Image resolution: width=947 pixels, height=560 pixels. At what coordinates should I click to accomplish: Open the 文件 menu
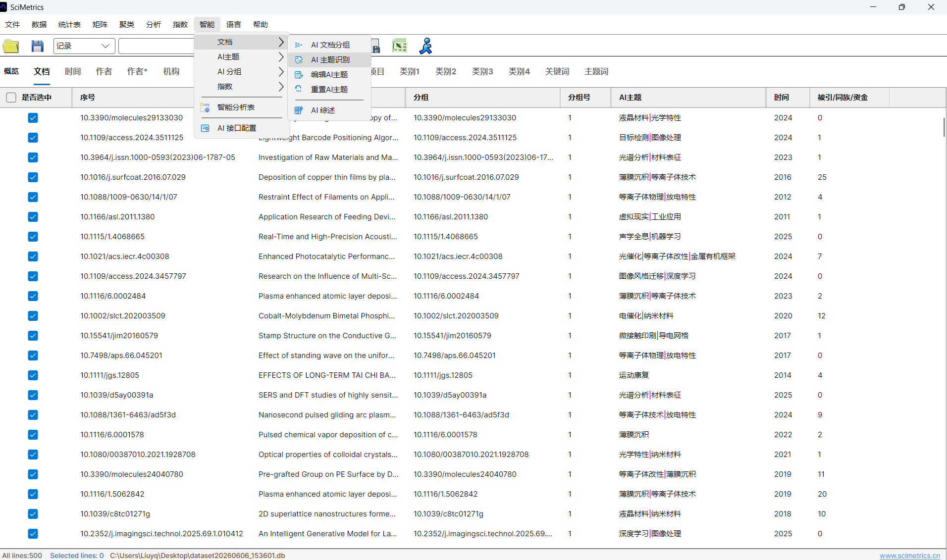[12, 24]
